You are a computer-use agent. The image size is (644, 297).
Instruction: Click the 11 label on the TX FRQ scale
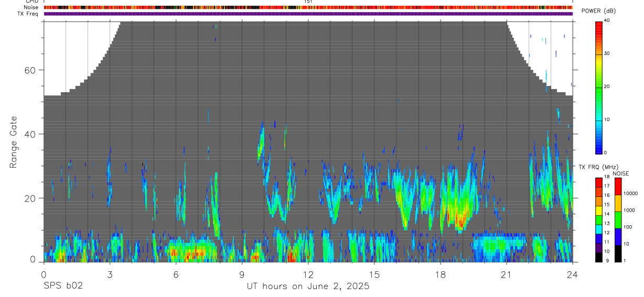coord(606,242)
